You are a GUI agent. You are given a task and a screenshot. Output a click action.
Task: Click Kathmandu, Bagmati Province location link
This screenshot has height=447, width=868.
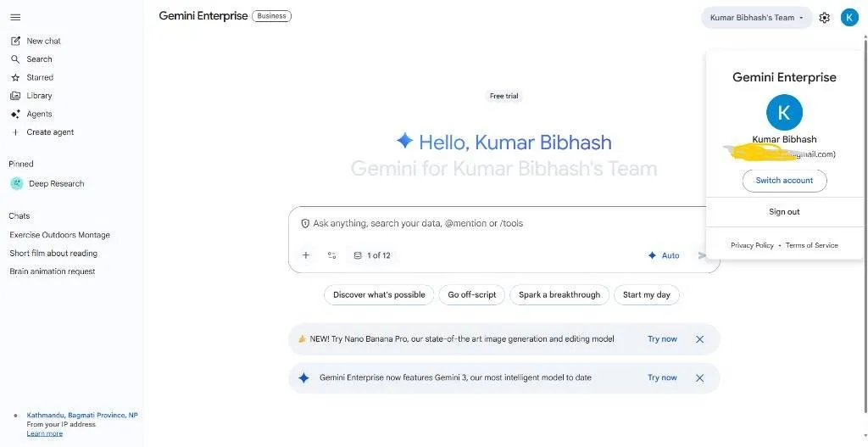click(x=82, y=416)
